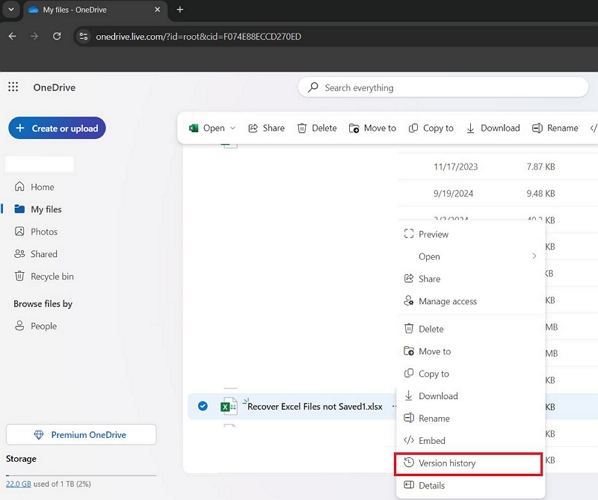Screen dimensions: 598x500
Task: Expand the Open submenu chevron
Action: pyautogui.click(x=534, y=256)
